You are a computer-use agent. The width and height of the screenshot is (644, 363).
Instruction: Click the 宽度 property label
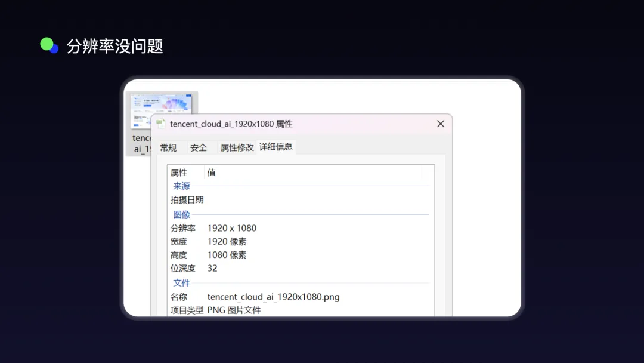(x=179, y=242)
